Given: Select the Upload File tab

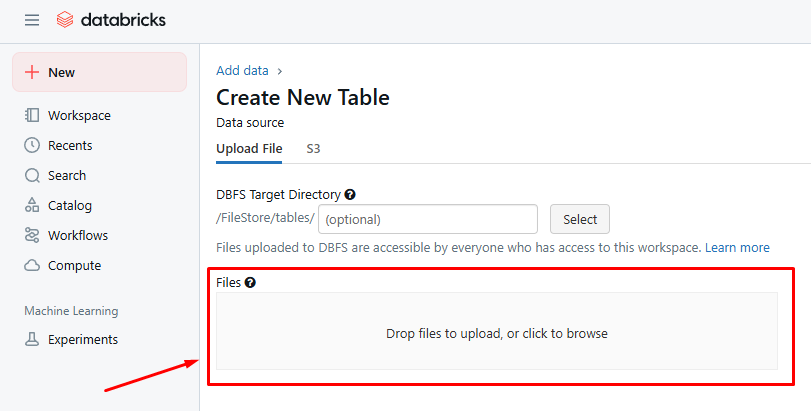Looking at the screenshot, I should (x=249, y=149).
